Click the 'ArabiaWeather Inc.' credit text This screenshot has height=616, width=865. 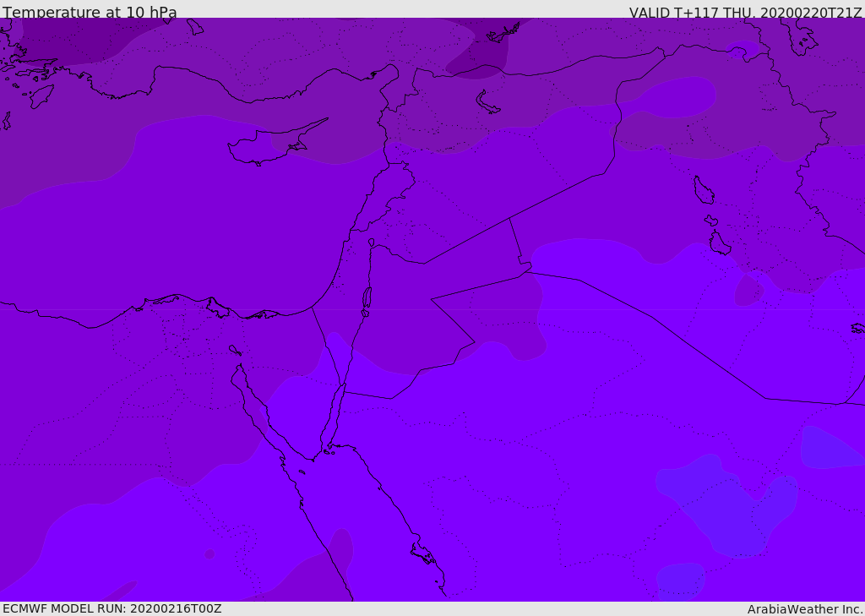(804, 609)
